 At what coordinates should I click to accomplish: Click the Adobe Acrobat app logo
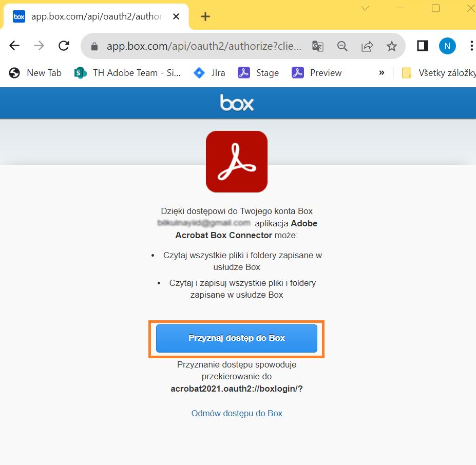[x=237, y=162]
